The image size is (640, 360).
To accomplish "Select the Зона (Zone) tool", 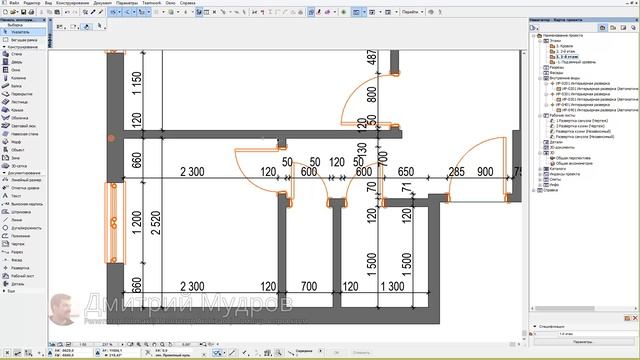I will [x=23, y=158].
